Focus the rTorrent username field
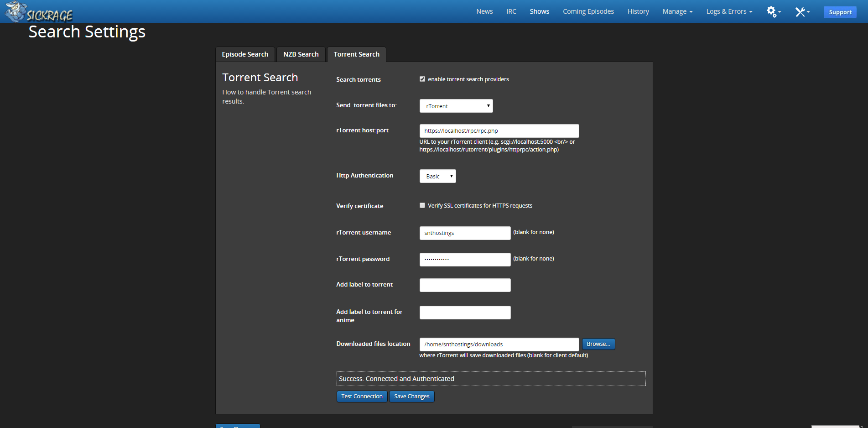The height and width of the screenshot is (428, 868). [465, 233]
